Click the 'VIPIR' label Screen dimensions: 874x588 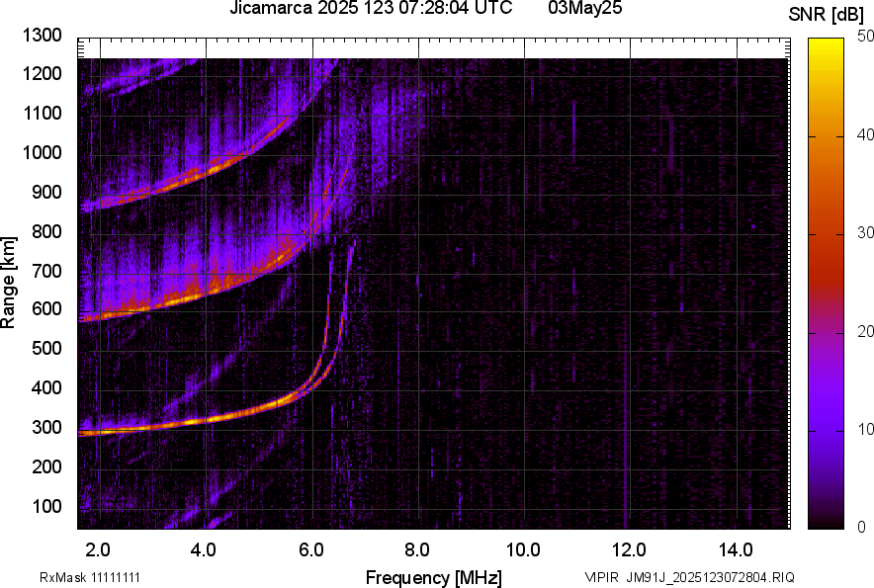601,577
